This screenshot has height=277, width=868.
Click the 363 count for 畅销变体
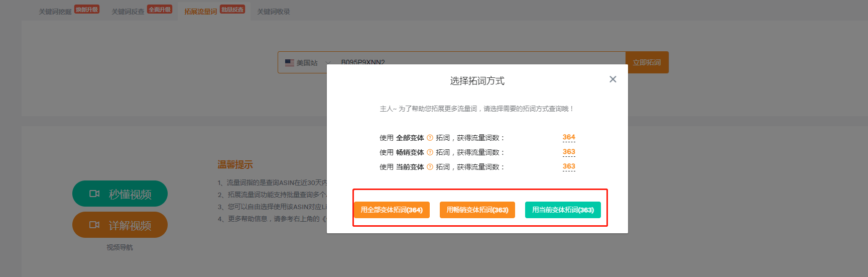coord(569,152)
